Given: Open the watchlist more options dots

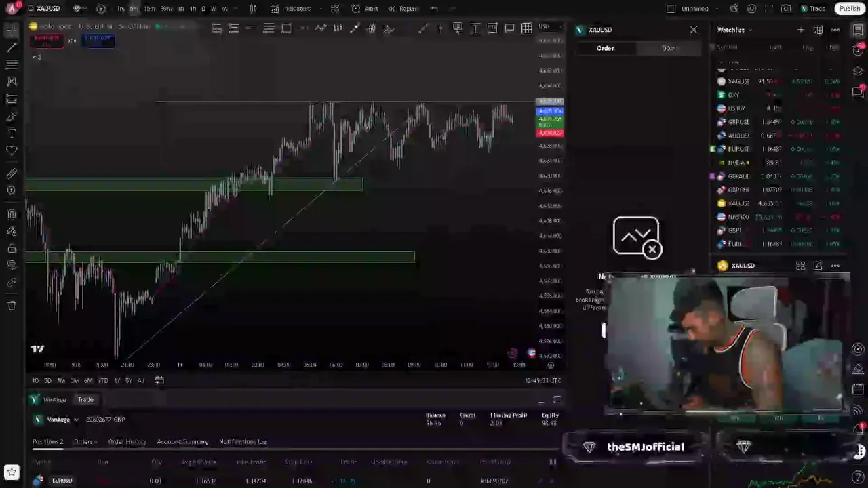Looking at the screenshot, I should click(x=835, y=30).
